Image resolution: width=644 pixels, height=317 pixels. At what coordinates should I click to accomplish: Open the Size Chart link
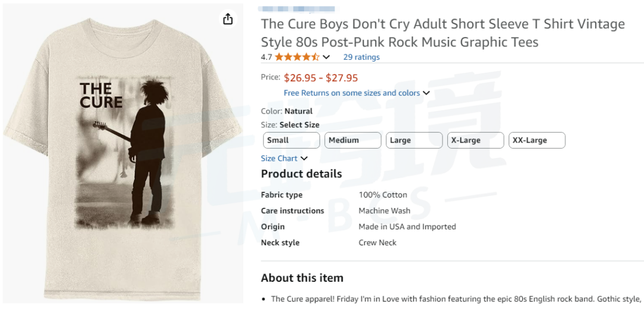[279, 158]
